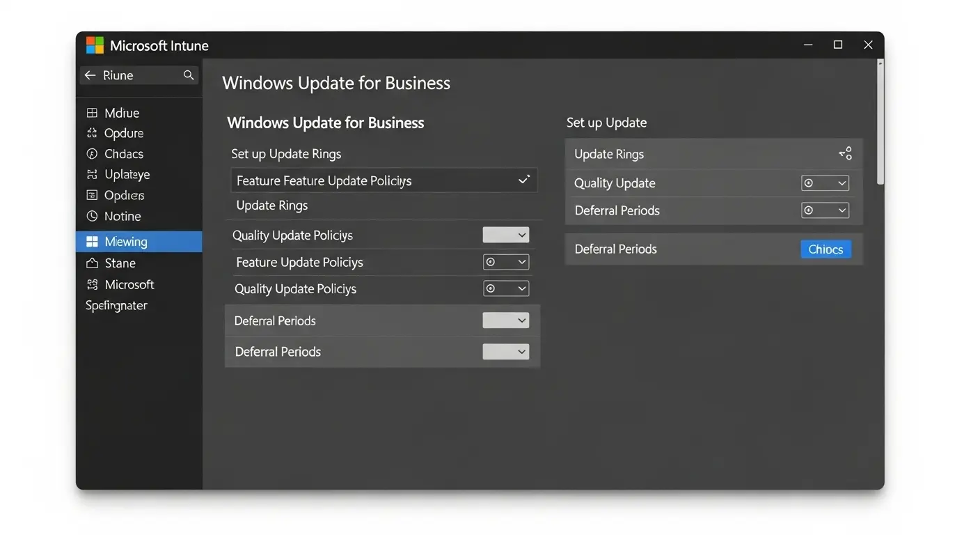Click the Set up Update Rings label

tap(286, 154)
